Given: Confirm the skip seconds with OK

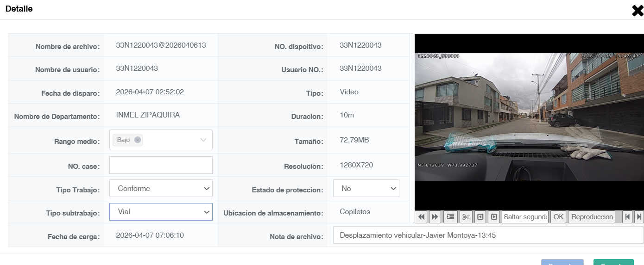Looking at the screenshot, I should [559, 217].
